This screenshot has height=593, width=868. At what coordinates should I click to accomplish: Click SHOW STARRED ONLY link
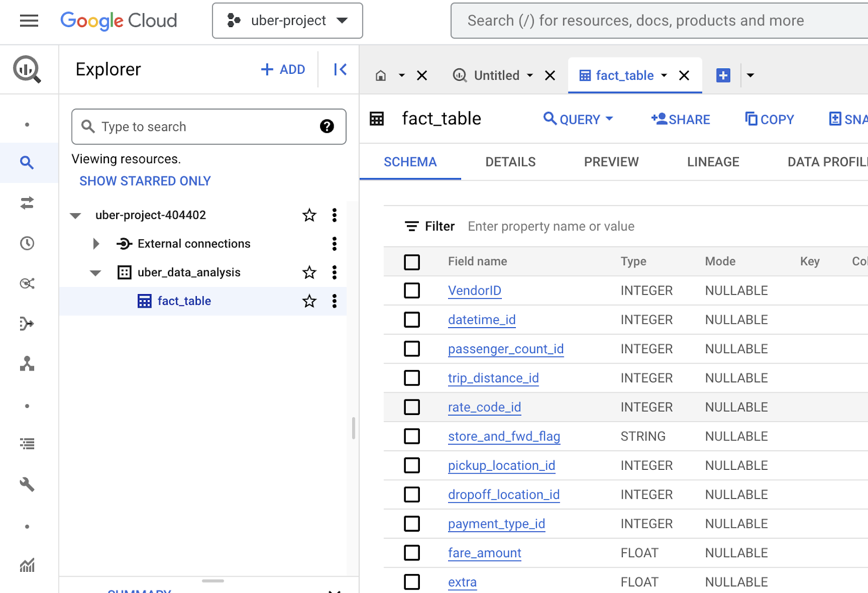pos(145,181)
